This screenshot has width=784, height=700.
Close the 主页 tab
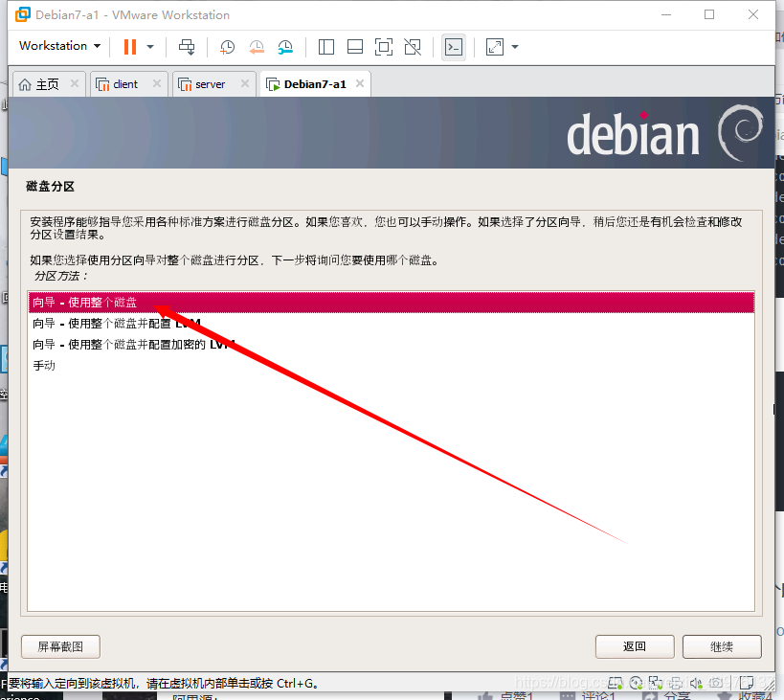click(75, 83)
